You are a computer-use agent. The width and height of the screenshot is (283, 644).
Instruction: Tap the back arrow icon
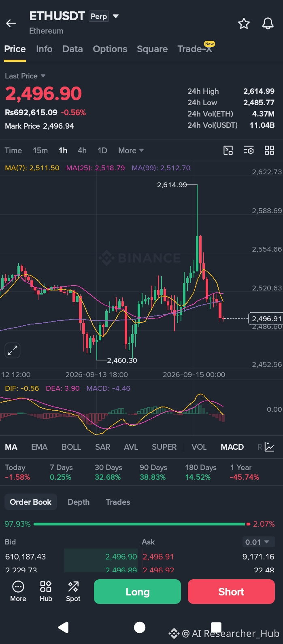pos(11,23)
